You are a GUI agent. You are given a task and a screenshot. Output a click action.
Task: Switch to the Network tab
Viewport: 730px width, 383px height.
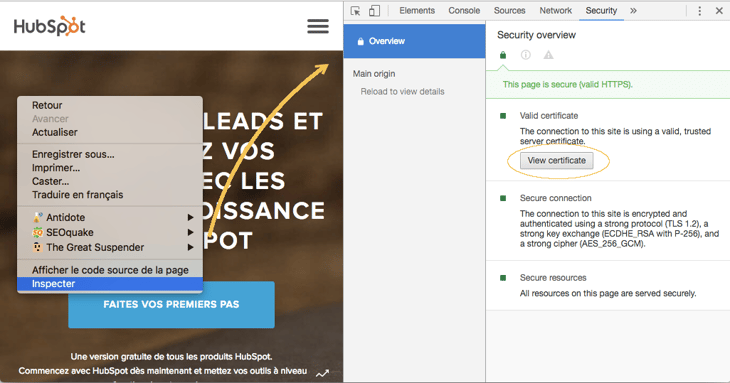click(555, 11)
